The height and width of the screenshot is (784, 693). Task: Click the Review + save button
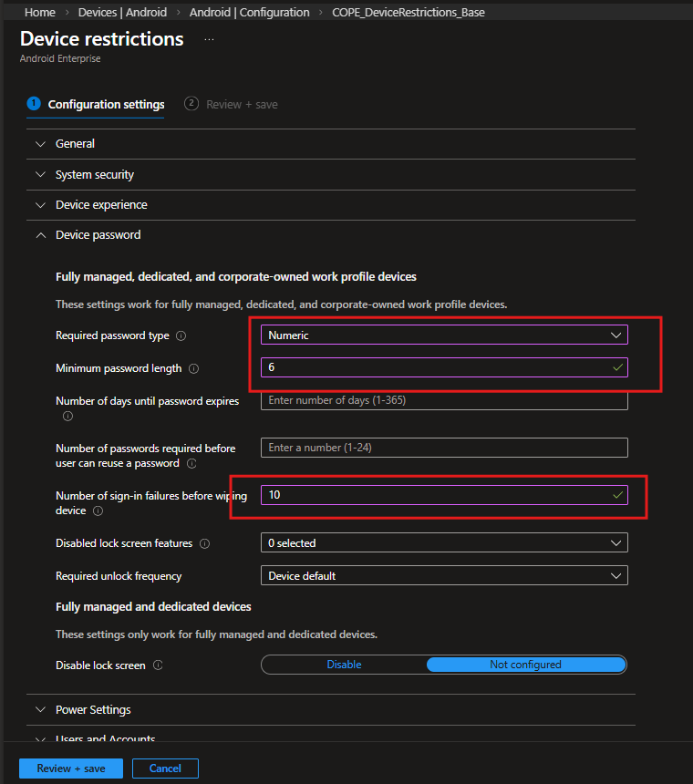coord(71,769)
